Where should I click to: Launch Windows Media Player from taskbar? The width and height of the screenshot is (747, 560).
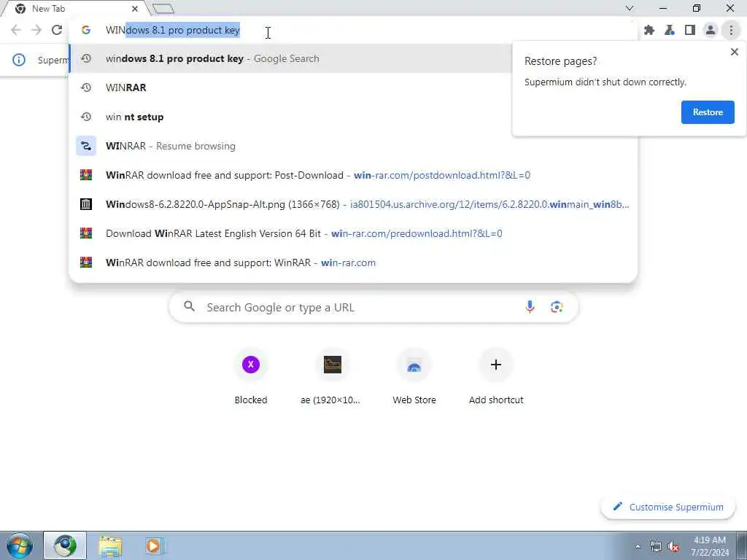pos(154,545)
